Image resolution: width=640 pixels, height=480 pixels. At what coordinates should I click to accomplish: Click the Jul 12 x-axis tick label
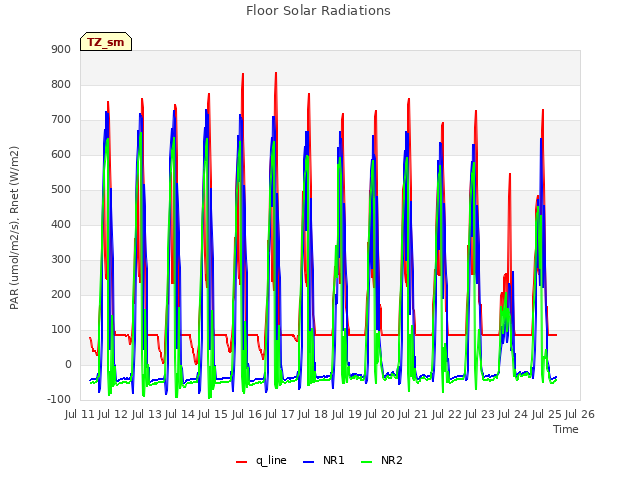(113, 414)
